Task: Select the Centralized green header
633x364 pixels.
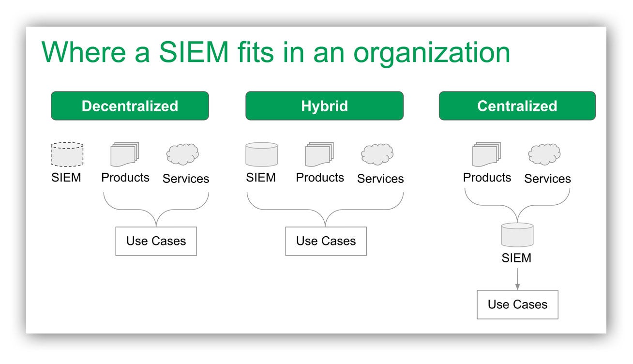Action: [x=517, y=106]
